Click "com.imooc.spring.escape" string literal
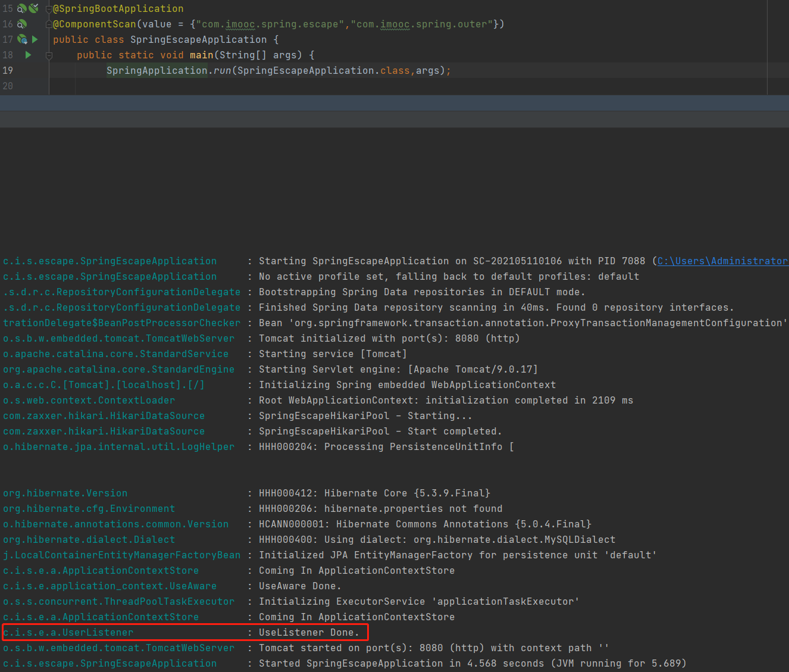The width and height of the screenshot is (789, 672). (x=270, y=24)
